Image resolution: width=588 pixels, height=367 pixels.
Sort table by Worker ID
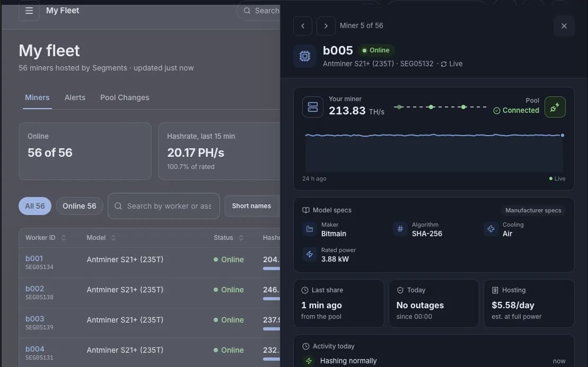46,238
